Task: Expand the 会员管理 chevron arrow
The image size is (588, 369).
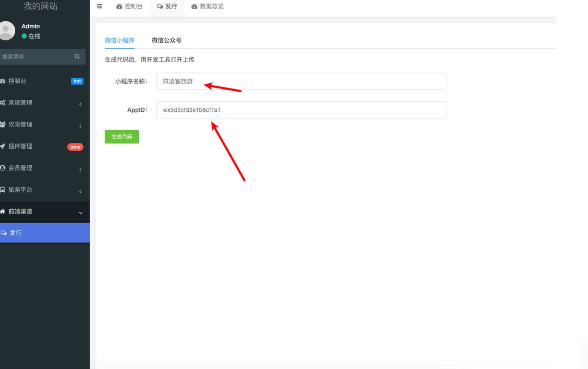Action: coord(81,169)
